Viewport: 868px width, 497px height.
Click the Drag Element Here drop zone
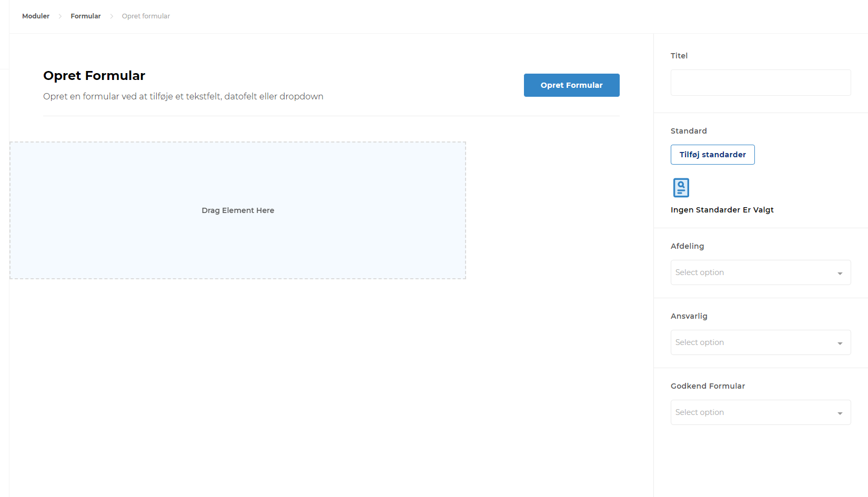pyautogui.click(x=238, y=210)
